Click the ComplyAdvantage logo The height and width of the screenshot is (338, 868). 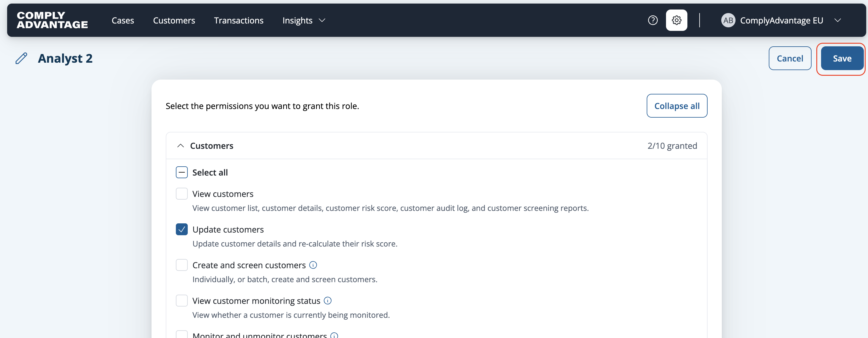coord(52,20)
